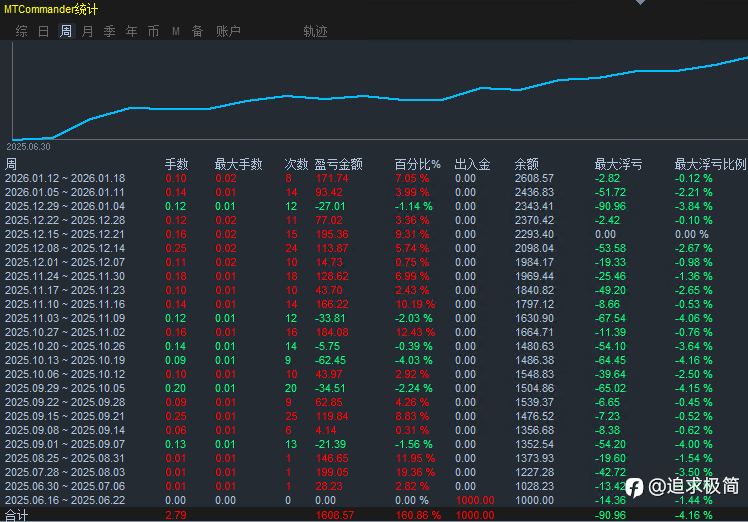748x522 pixels.
Task: Click the active 周 weekly tab
Action: [66, 31]
